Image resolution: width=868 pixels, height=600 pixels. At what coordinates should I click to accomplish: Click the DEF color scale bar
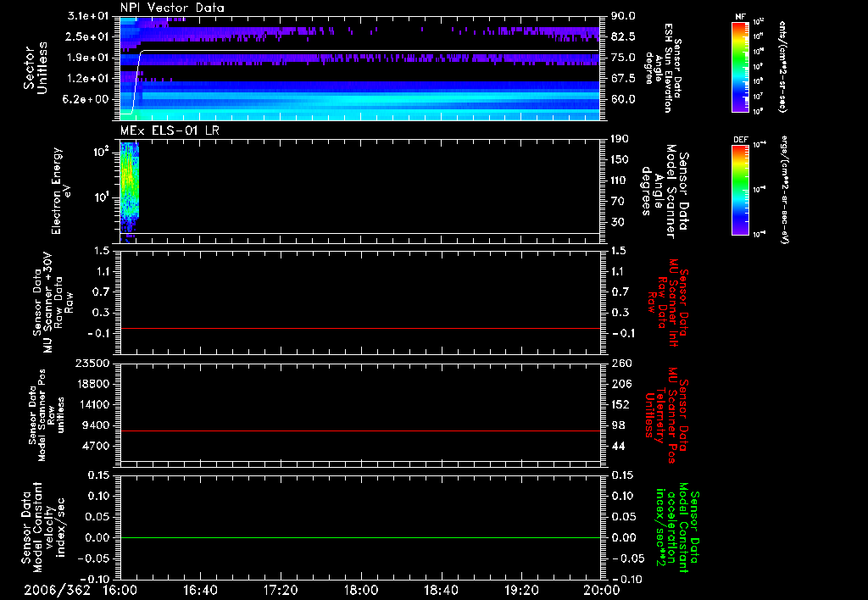[x=741, y=190]
